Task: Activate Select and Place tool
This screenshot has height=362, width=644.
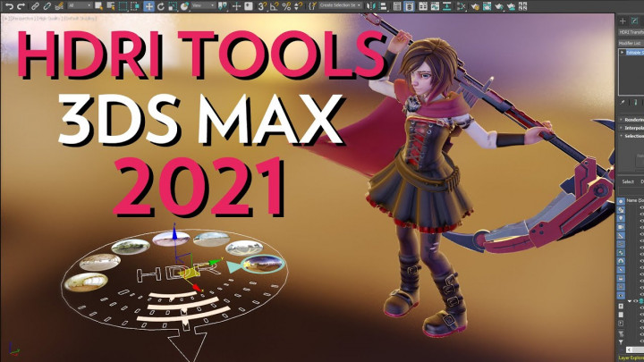Action: click(184, 6)
